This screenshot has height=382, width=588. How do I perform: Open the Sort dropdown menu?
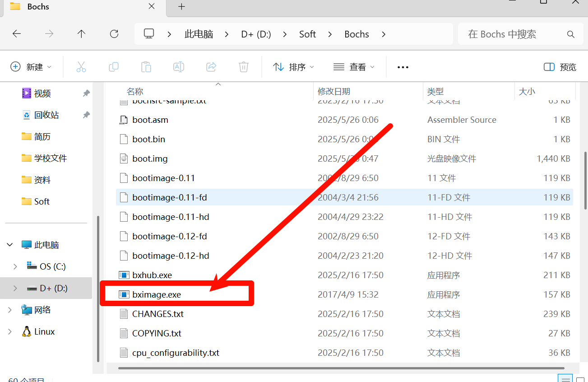(x=293, y=67)
